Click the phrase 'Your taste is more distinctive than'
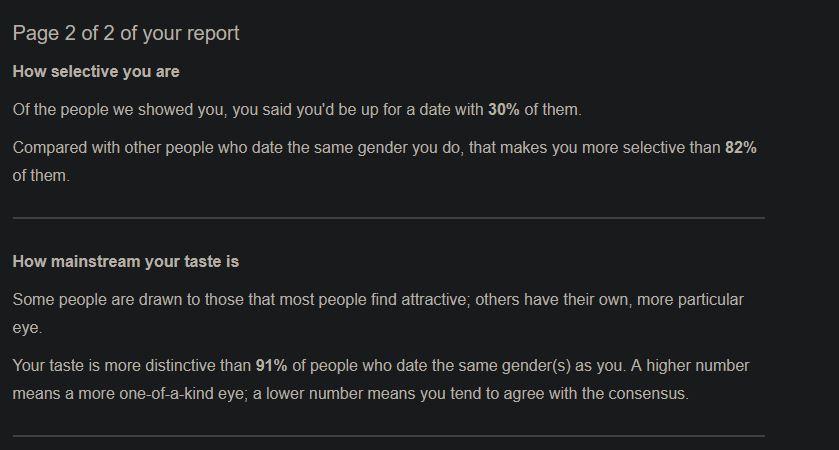 (x=132, y=366)
